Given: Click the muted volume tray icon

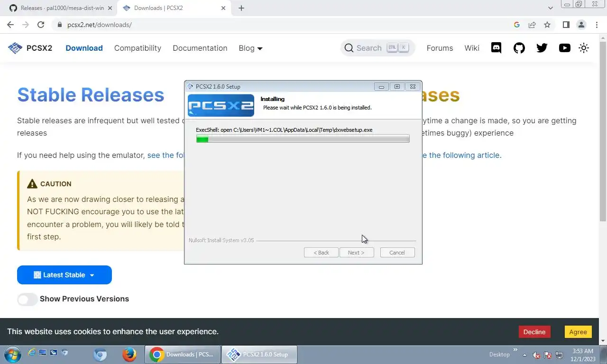Looking at the screenshot, I should point(536,355).
